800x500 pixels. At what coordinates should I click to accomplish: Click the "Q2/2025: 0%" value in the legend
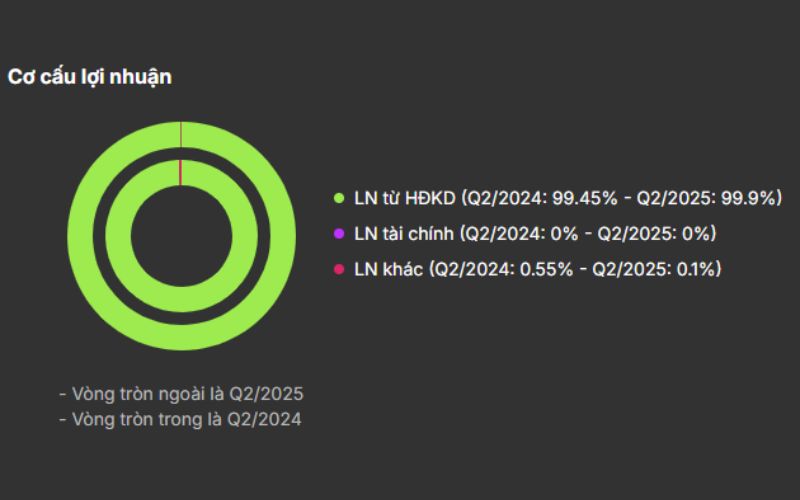pos(659,234)
